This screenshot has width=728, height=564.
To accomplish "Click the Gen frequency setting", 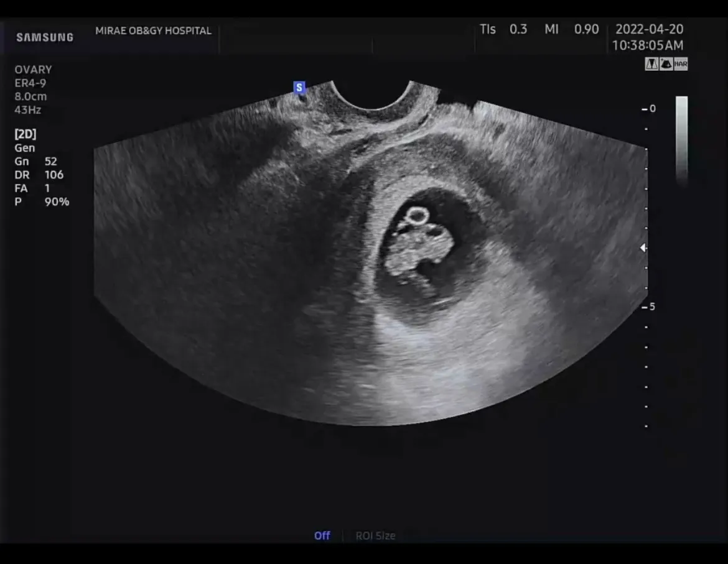I will 25,148.
